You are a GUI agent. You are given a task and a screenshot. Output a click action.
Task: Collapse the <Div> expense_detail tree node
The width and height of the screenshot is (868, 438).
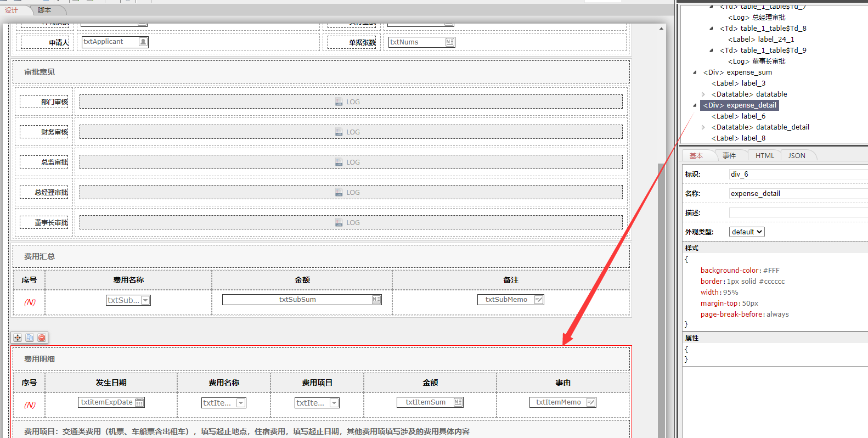[695, 105]
